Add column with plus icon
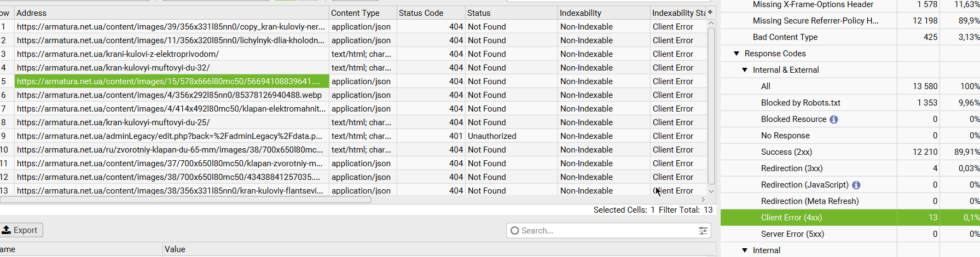980x257 pixels. tap(710, 12)
